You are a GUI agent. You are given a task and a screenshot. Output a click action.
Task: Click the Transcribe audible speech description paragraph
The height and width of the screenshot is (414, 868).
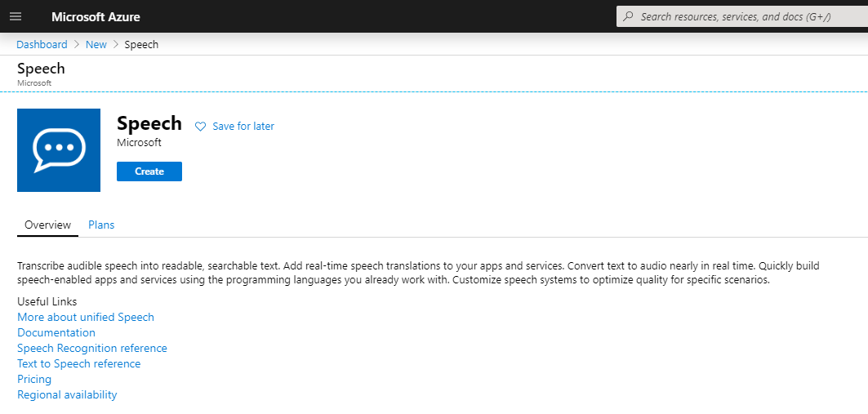pyautogui.click(x=419, y=273)
